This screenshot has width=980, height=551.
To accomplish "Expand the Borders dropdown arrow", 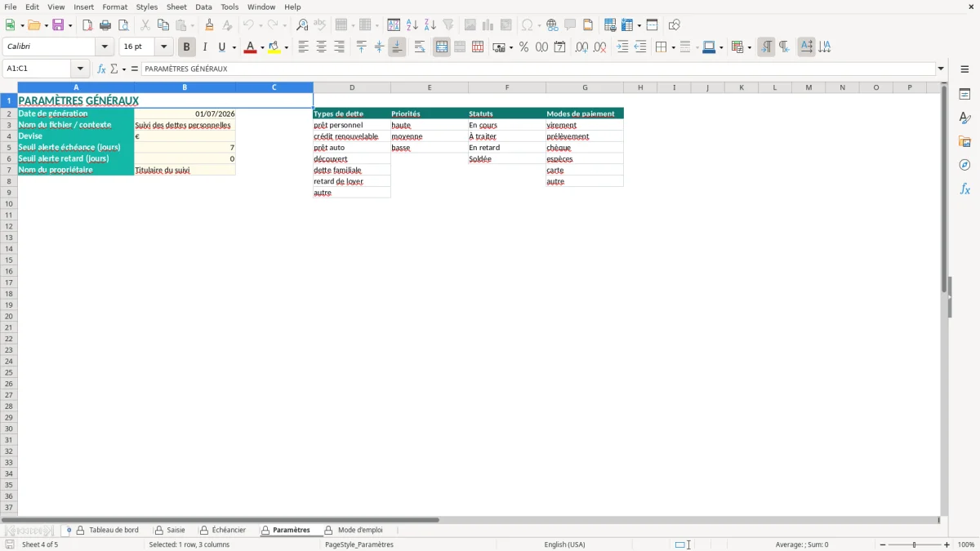I will (672, 47).
